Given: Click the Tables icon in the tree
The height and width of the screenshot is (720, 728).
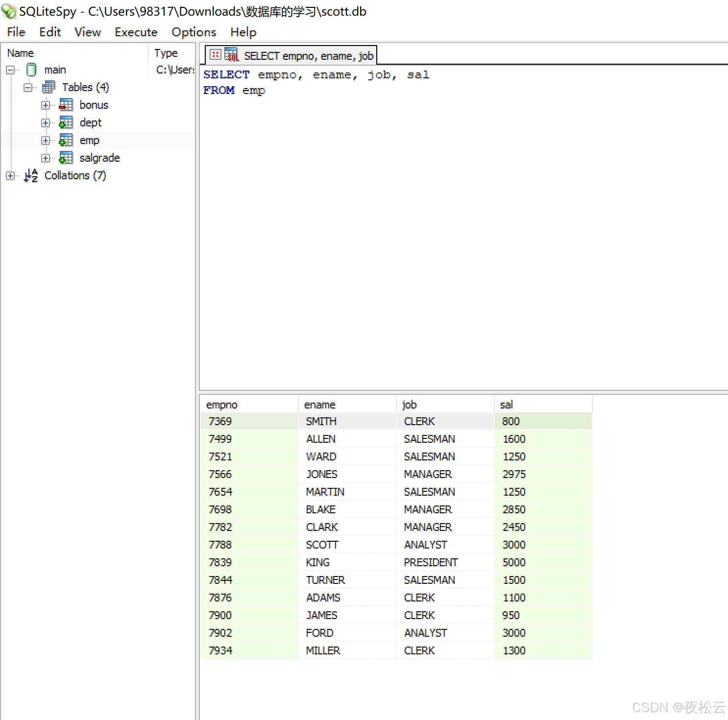Looking at the screenshot, I should tap(48, 87).
